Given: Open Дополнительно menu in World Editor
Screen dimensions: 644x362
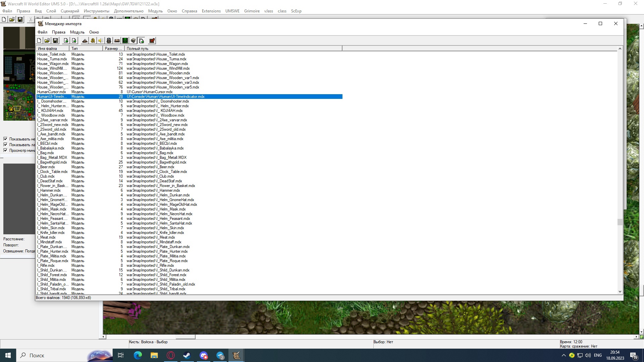Looking at the screenshot, I should (129, 11).
